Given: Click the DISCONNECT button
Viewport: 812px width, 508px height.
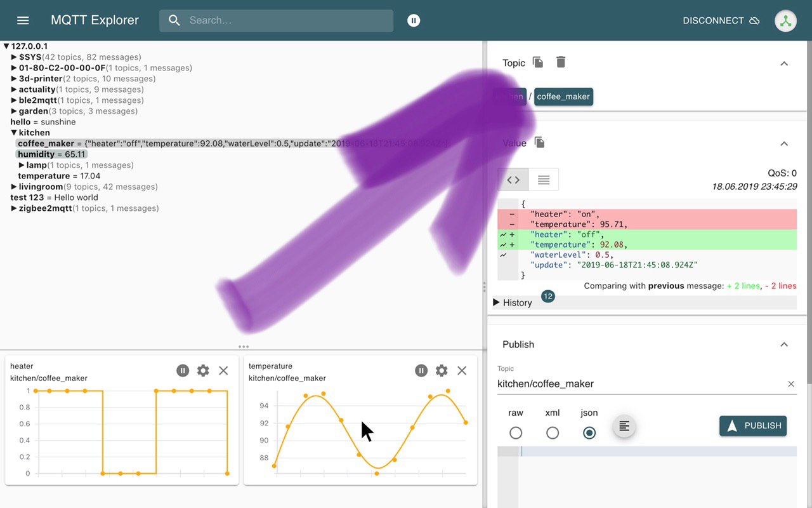Looking at the screenshot, I should point(721,20).
